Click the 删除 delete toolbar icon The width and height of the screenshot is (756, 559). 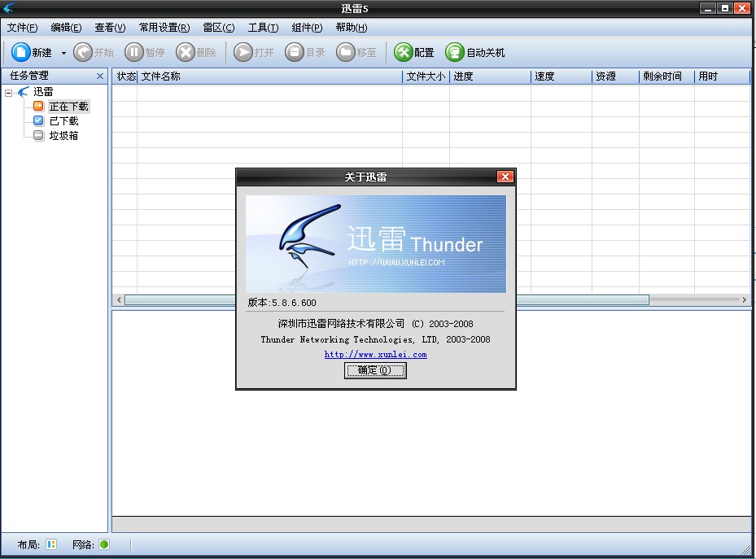pos(186,52)
